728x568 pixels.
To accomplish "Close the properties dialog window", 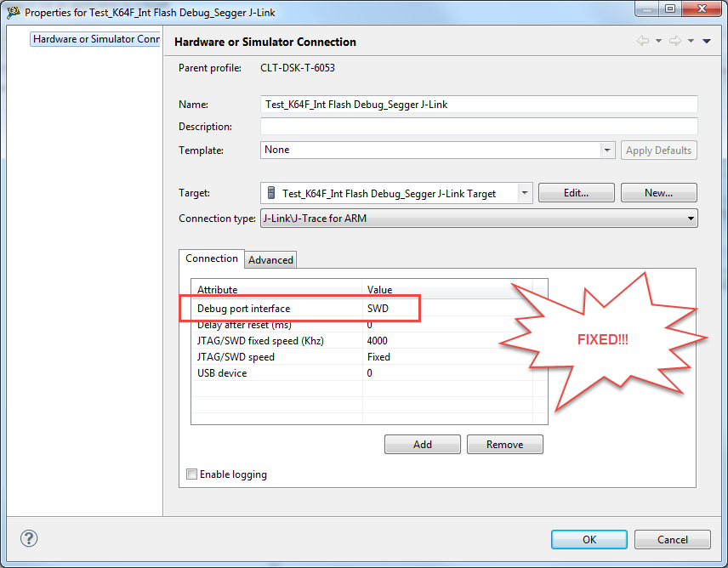I will click(702, 9).
